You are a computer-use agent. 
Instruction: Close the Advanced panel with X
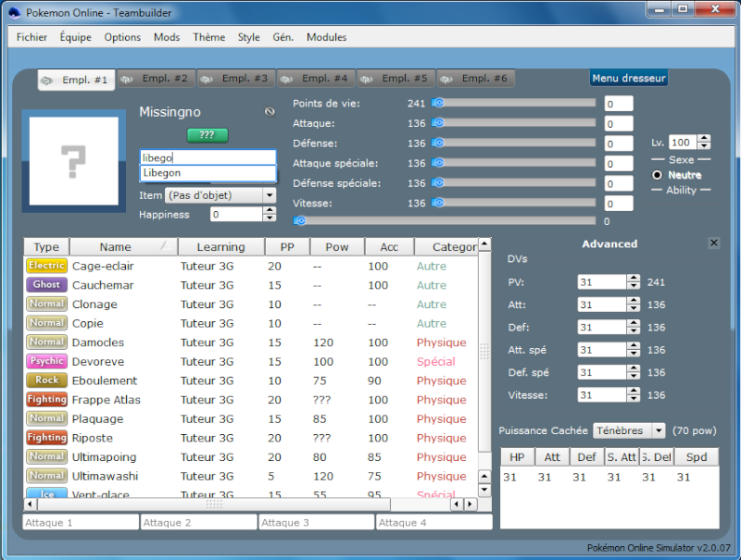tap(713, 243)
